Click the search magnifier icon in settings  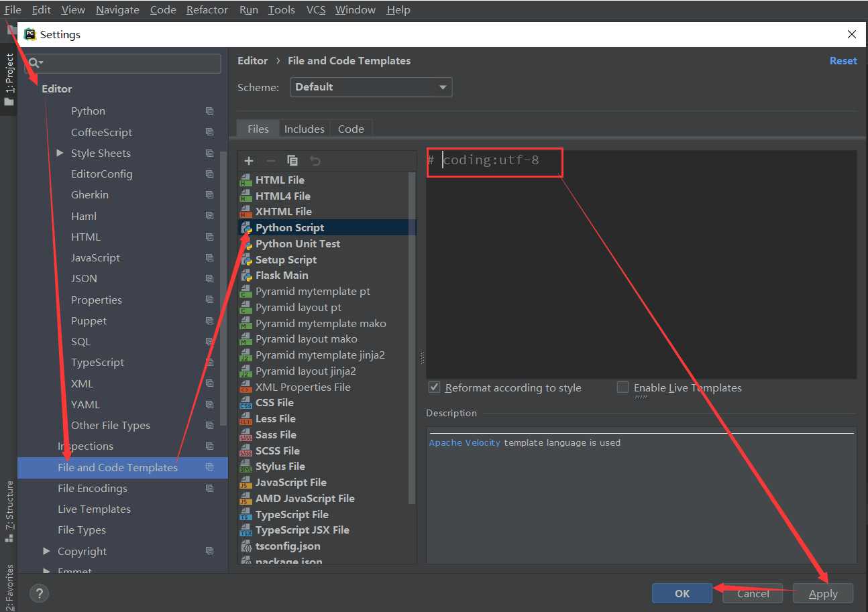[x=33, y=63]
